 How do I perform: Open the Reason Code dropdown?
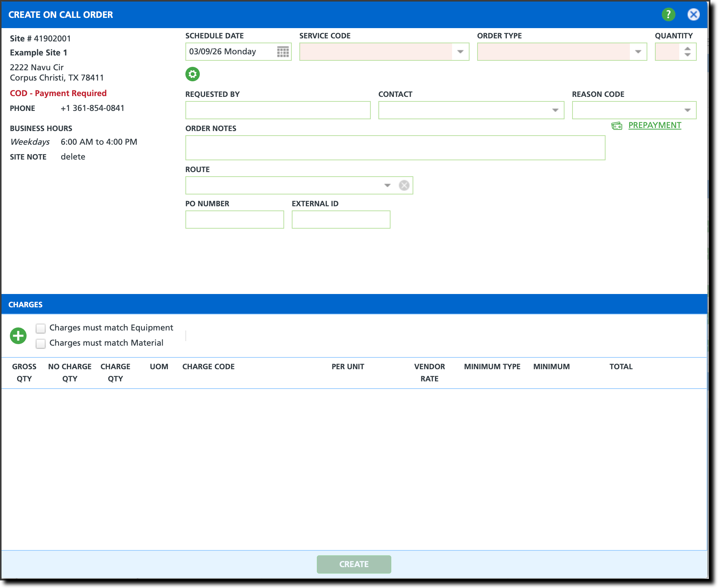click(687, 110)
